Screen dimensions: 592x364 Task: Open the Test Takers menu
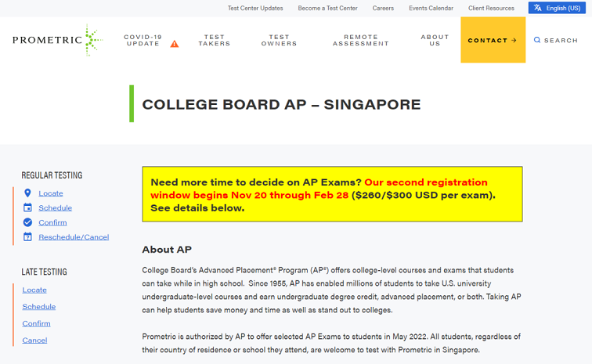coord(215,41)
